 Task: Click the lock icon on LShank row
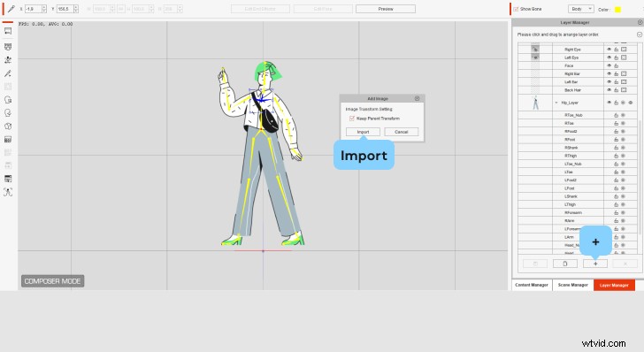tap(616, 196)
